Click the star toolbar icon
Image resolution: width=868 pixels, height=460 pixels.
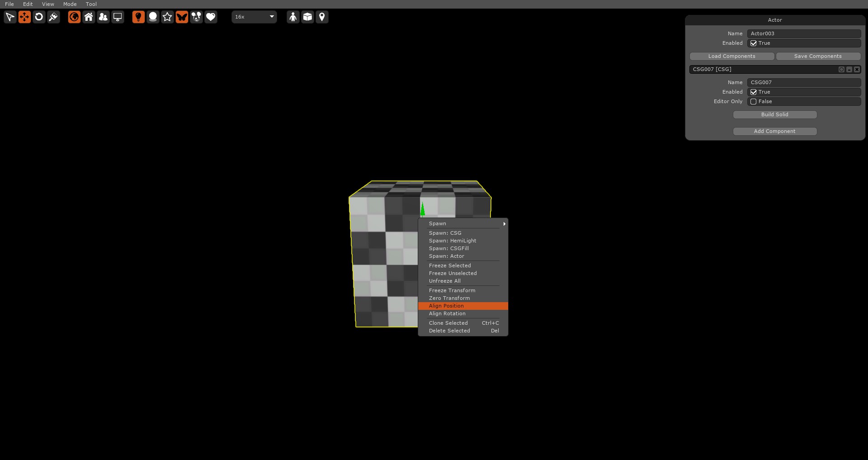coord(167,17)
